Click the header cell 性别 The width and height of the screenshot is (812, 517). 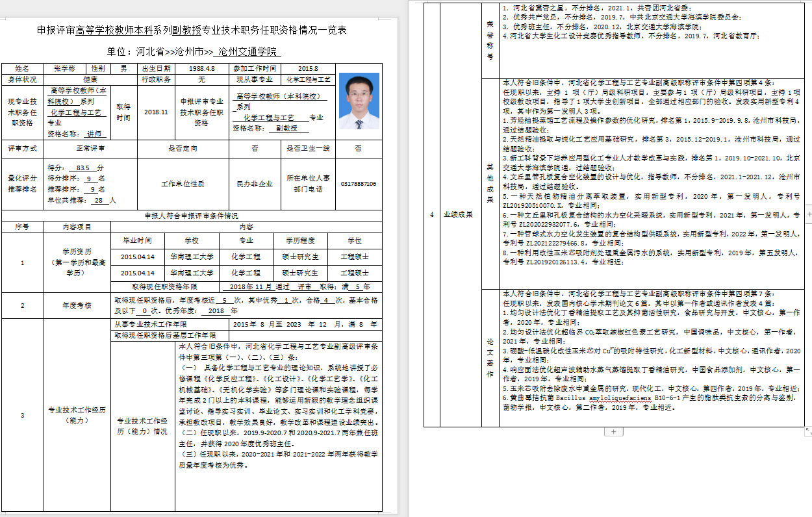(x=98, y=69)
